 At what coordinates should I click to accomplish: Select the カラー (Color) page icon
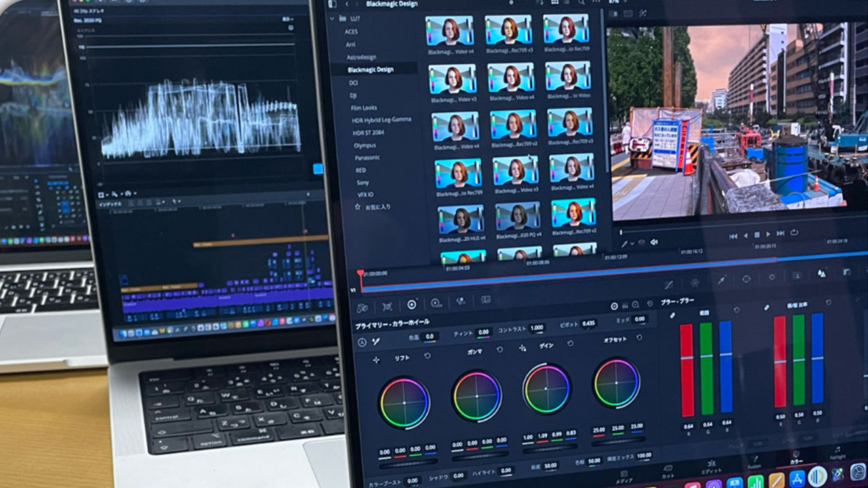[796, 456]
